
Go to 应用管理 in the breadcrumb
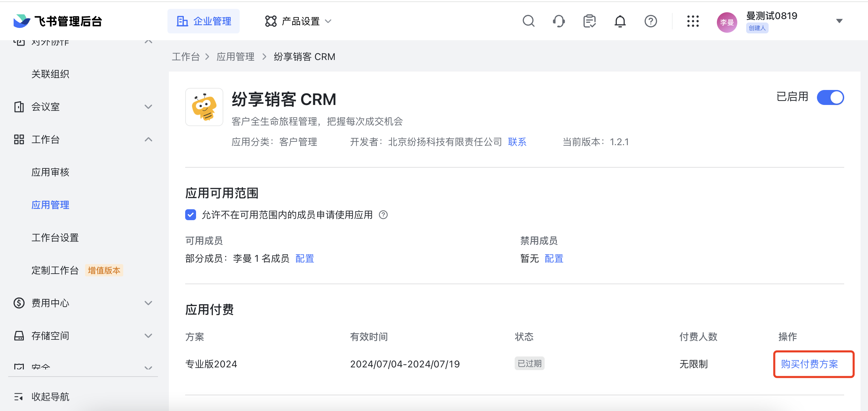(x=236, y=57)
